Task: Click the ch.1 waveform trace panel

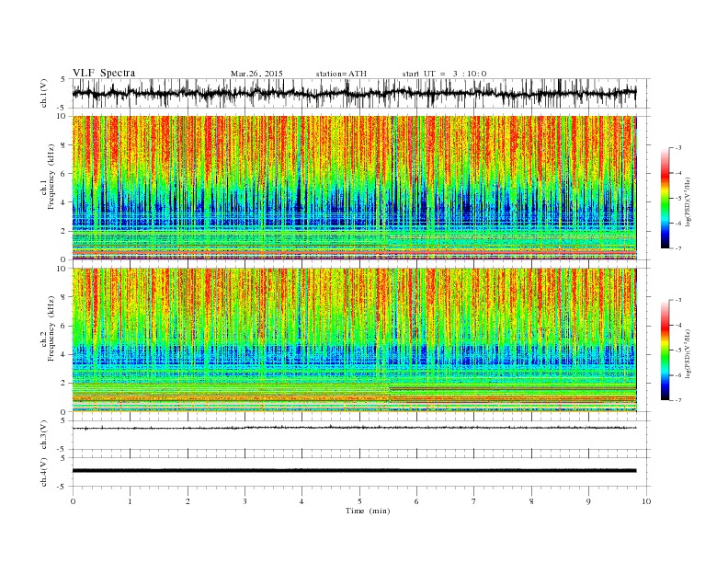Action: tap(361, 93)
